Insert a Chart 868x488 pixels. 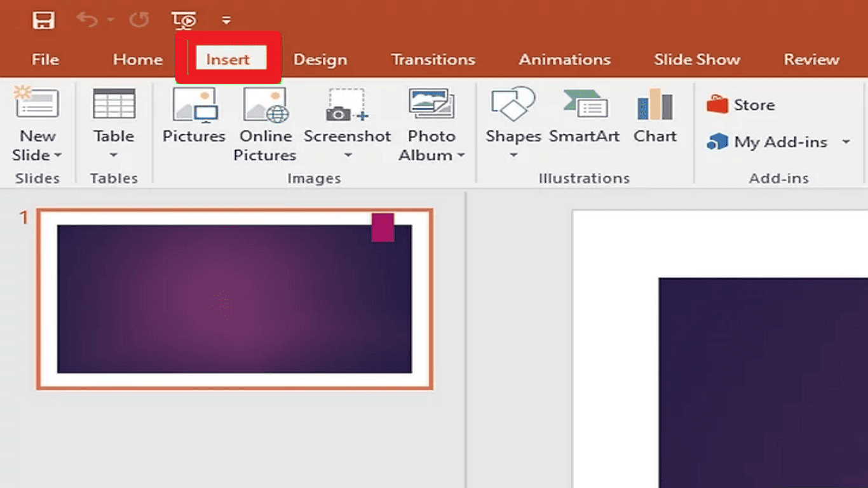(x=655, y=116)
